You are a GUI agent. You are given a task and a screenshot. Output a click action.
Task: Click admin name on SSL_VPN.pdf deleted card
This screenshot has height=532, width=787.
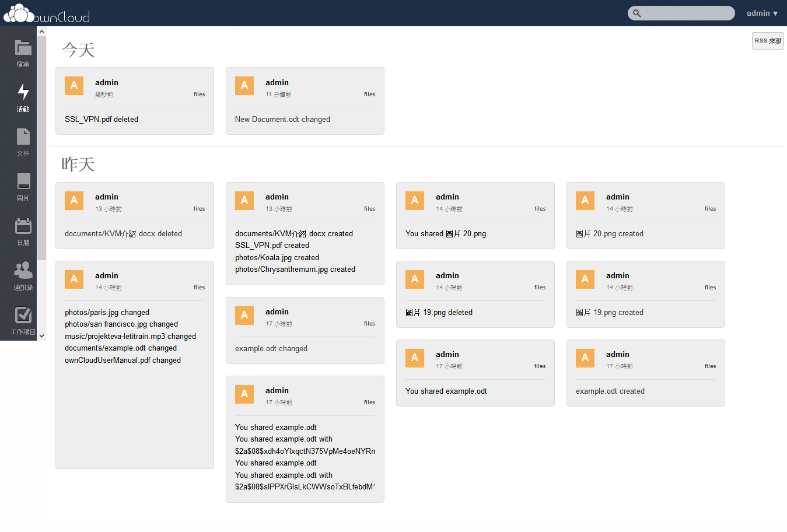tap(107, 83)
